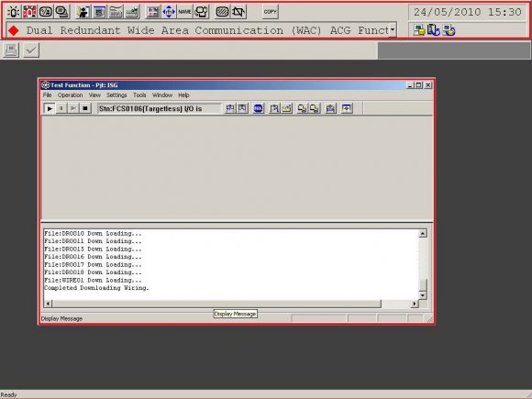Viewport: 532px width, 399px height.
Task: Click the clear screen hatched icon
Action: (x=222, y=12)
